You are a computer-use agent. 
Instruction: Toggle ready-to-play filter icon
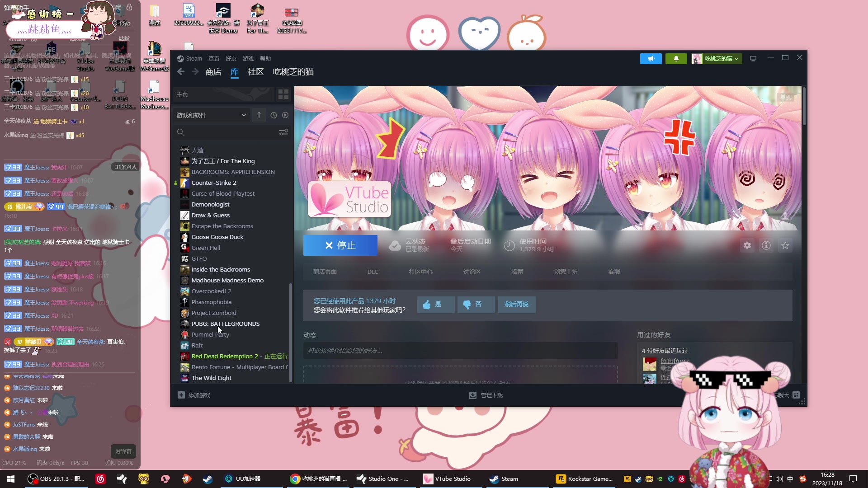click(x=285, y=115)
